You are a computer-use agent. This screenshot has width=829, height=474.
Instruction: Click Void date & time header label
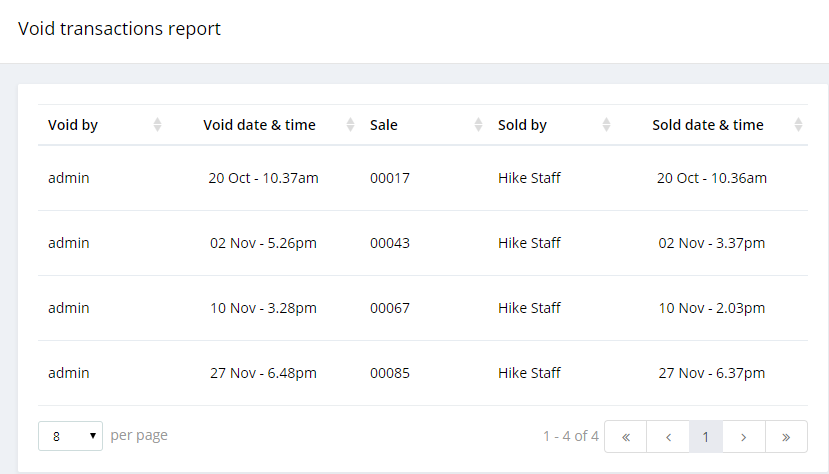click(259, 125)
